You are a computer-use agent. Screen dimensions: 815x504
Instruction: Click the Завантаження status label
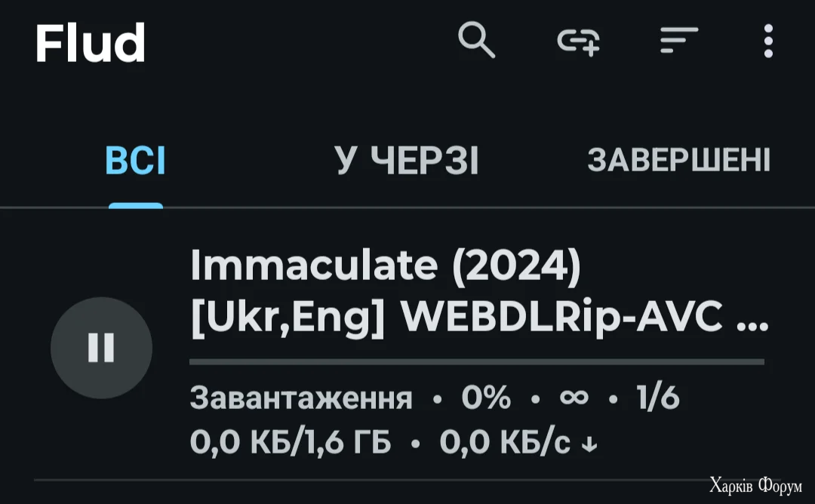pyautogui.click(x=301, y=398)
